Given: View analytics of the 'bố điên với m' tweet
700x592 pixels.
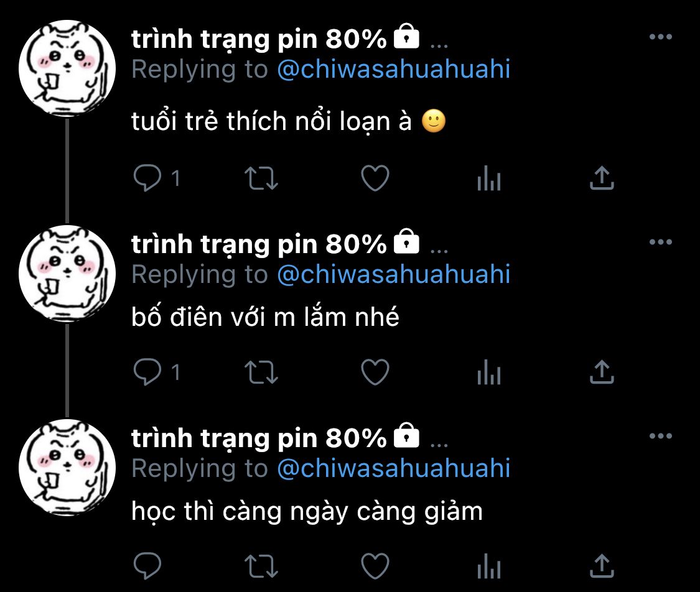Looking at the screenshot, I should pos(489,372).
